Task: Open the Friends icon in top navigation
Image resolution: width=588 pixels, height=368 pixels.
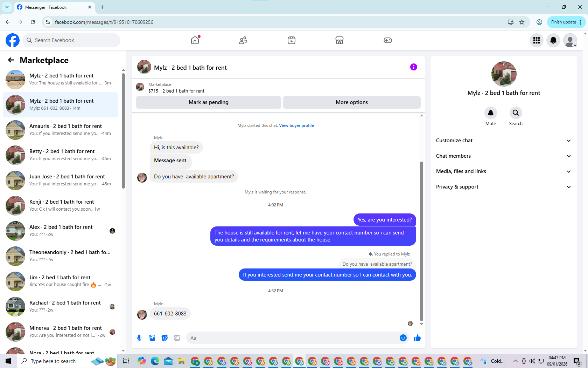Action: click(x=243, y=40)
